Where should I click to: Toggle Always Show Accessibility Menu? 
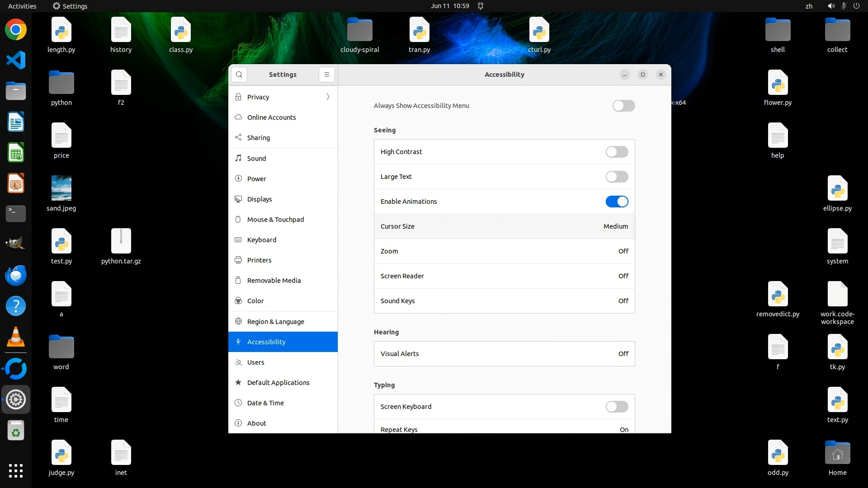(623, 106)
